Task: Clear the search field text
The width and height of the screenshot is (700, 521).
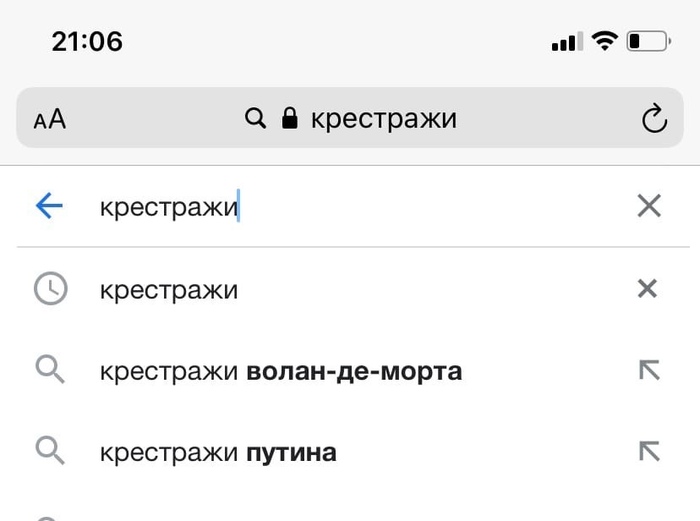Action: [x=649, y=207]
